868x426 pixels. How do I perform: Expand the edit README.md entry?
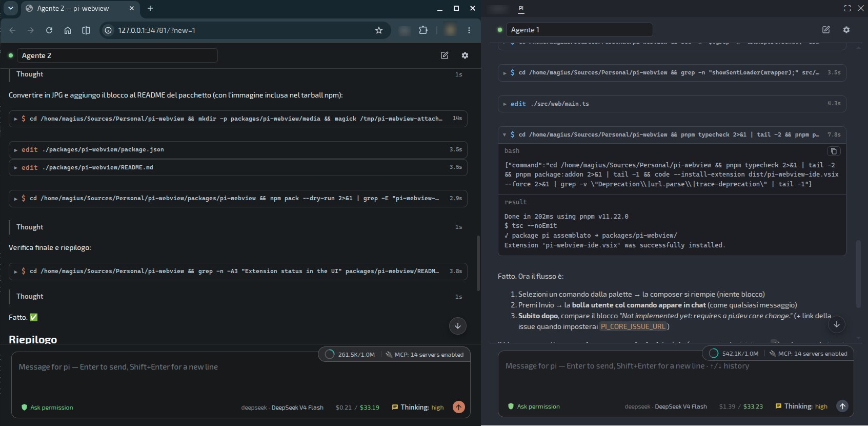point(238,167)
